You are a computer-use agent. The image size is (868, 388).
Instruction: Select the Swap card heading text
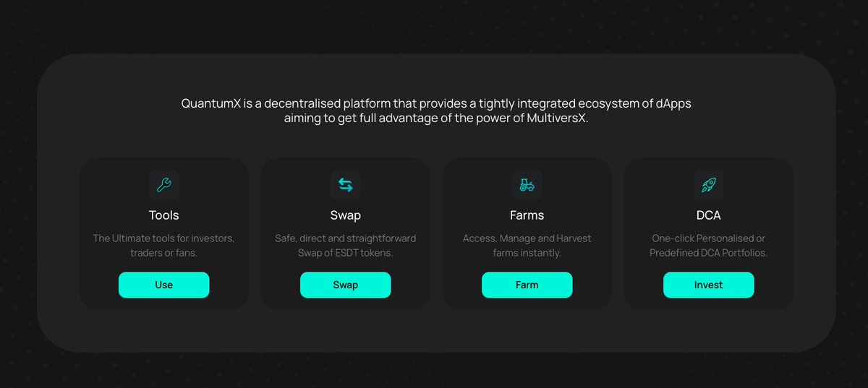click(x=346, y=215)
